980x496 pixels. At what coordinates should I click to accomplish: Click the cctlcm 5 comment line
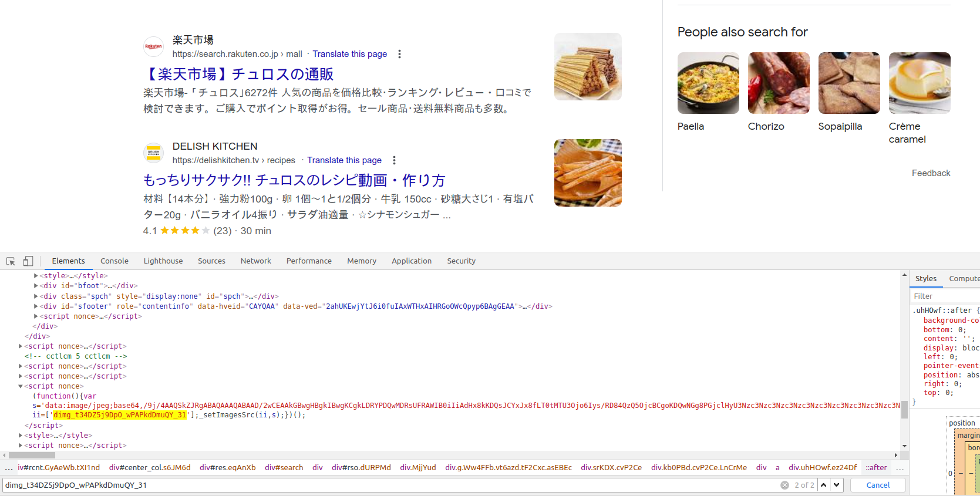(x=76, y=356)
